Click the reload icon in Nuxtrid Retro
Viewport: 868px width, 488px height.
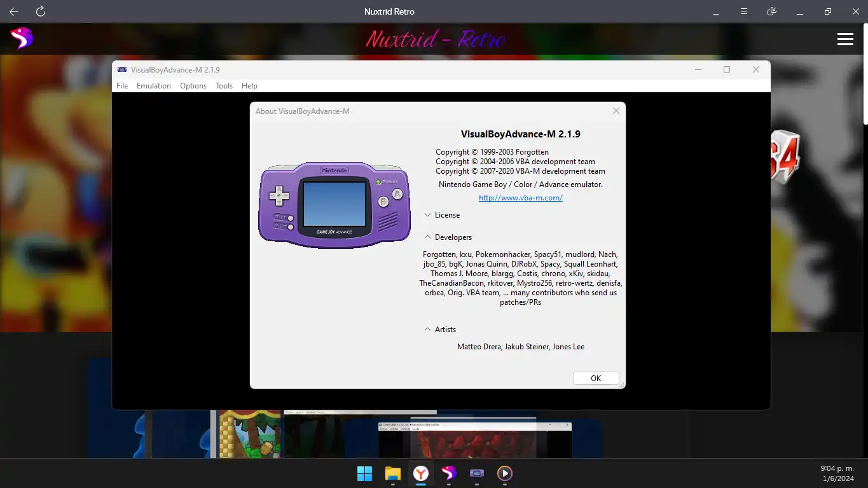[41, 11]
